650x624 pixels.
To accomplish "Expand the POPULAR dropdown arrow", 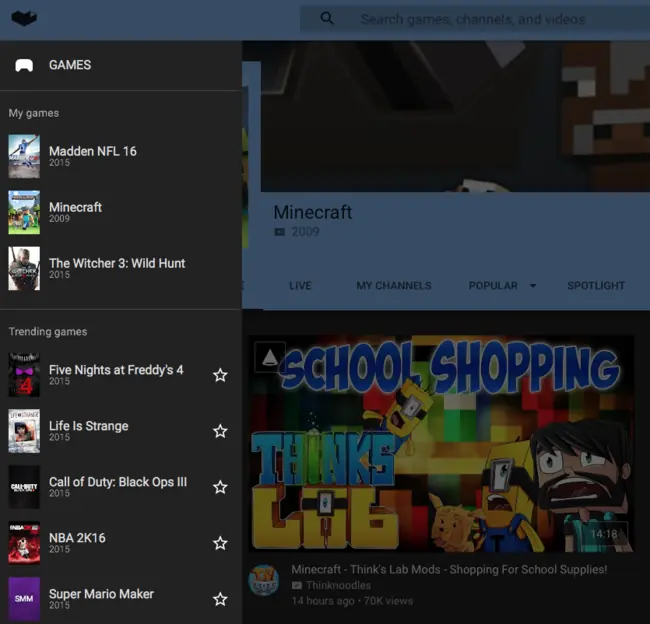I will [x=533, y=286].
